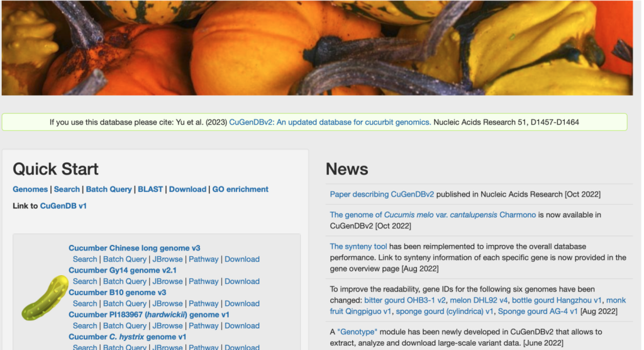Open GO enrichment tool link

240,189
